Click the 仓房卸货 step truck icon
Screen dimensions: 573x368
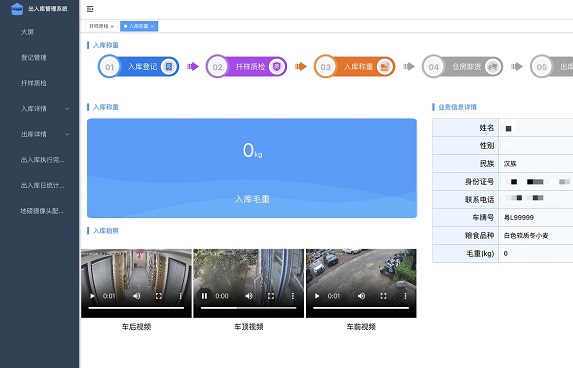point(493,67)
